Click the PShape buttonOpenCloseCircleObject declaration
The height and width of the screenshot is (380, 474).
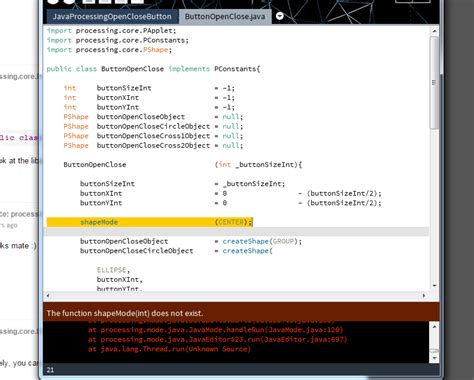pyautogui.click(x=153, y=127)
